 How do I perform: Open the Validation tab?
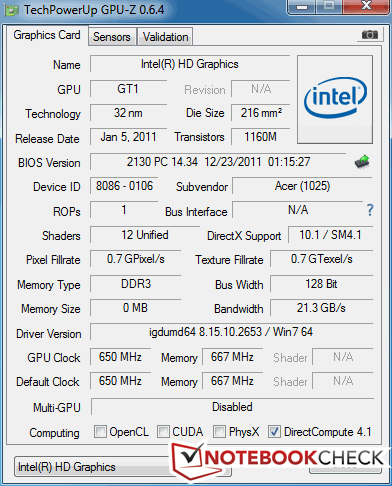point(165,37)
